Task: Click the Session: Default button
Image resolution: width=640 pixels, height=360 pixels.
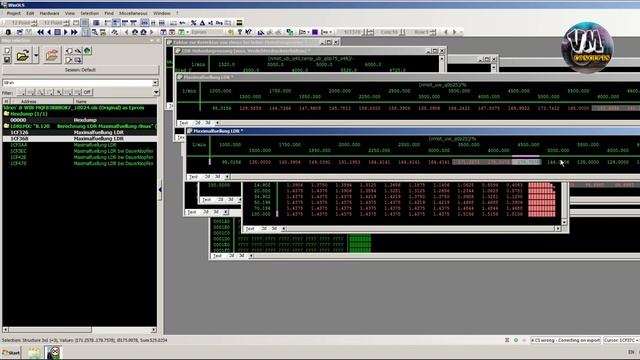Action: (x=80, y=70)
